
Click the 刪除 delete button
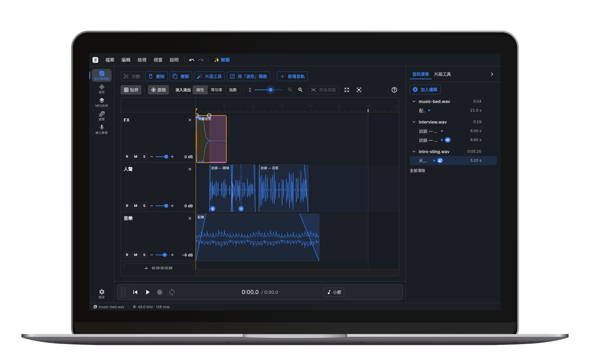pos(156,76)
